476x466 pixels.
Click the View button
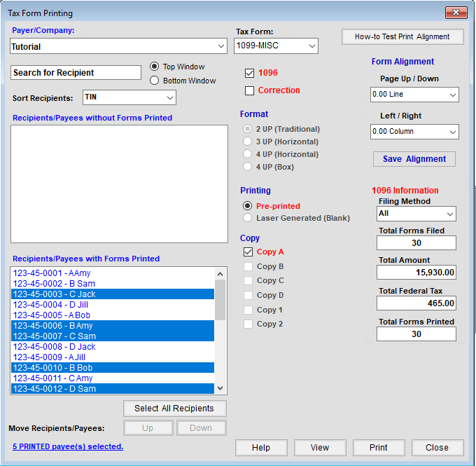(320, 448)
